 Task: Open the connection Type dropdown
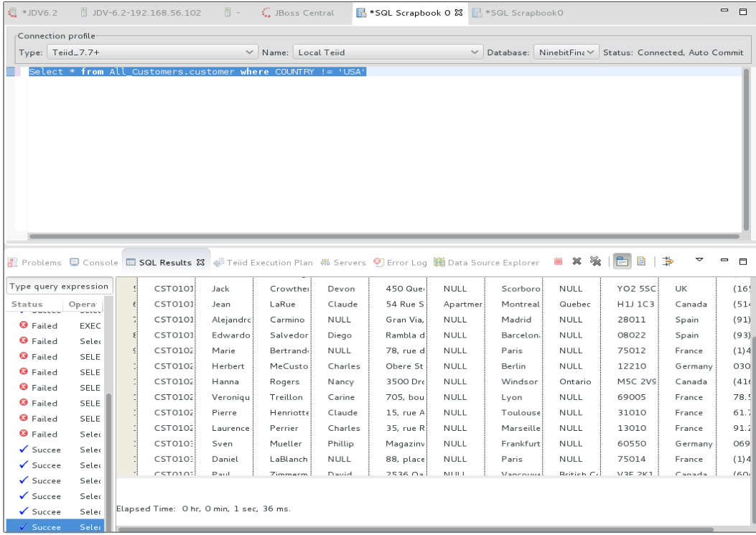pyautogui.click(x=248, y=50)
